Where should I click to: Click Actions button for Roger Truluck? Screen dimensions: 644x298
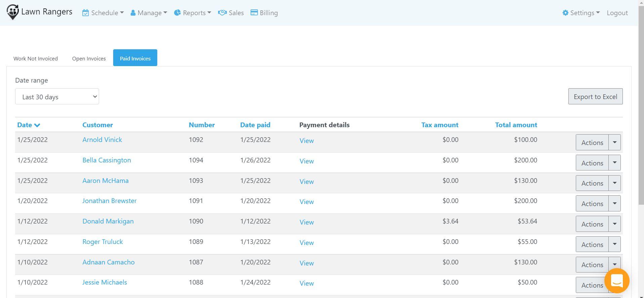point(592,244)
